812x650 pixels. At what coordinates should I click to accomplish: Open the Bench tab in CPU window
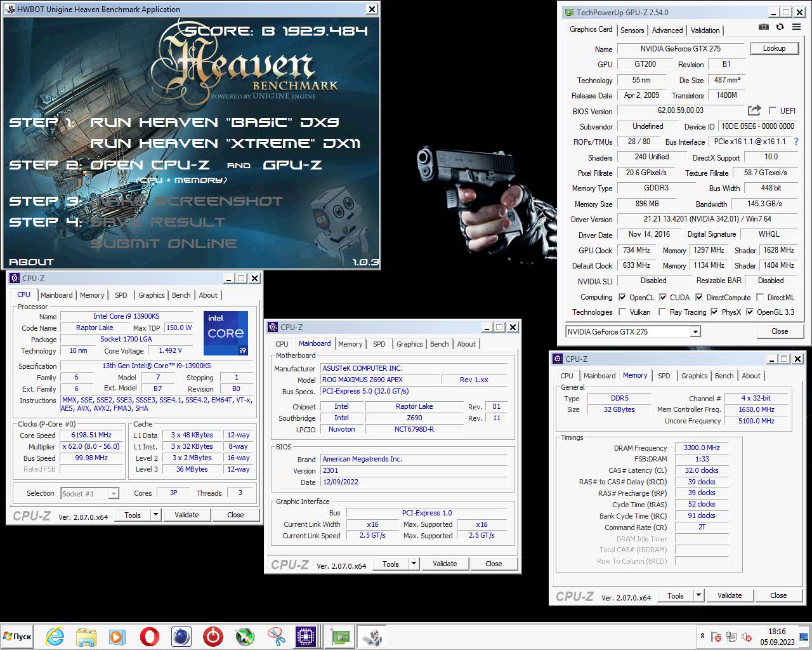[181, 295]
